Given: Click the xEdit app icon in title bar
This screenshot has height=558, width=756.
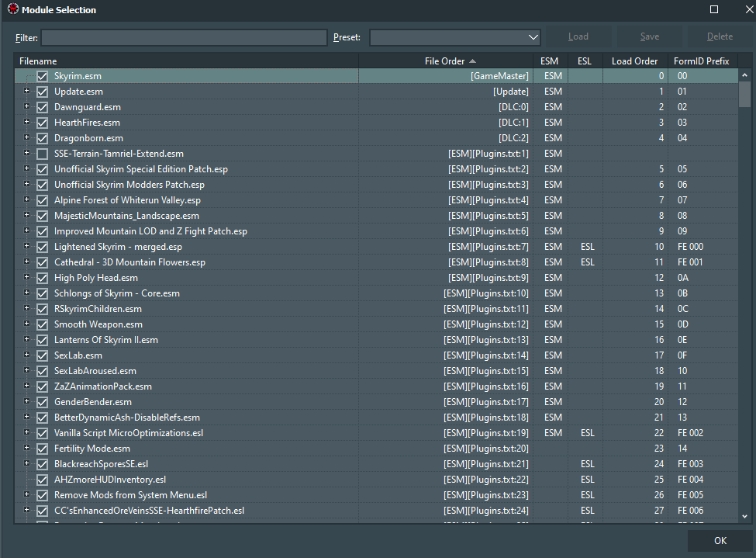Looking at the screenshot, I should [13, 9].
